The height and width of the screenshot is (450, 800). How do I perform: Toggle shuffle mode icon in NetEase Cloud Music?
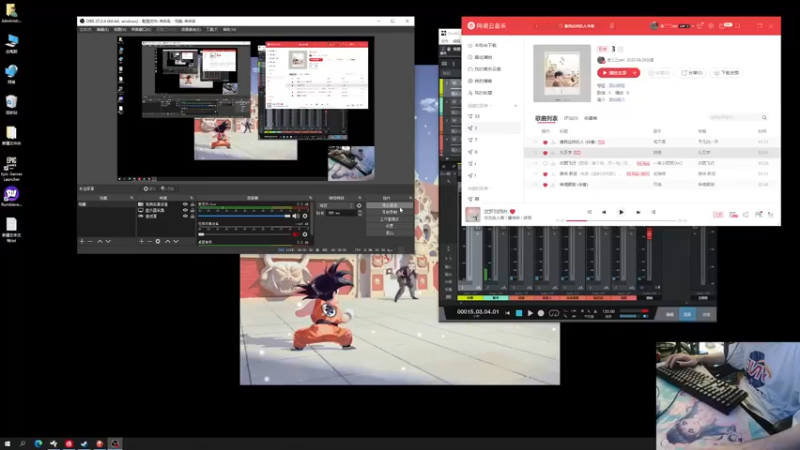tap(589, 212)
